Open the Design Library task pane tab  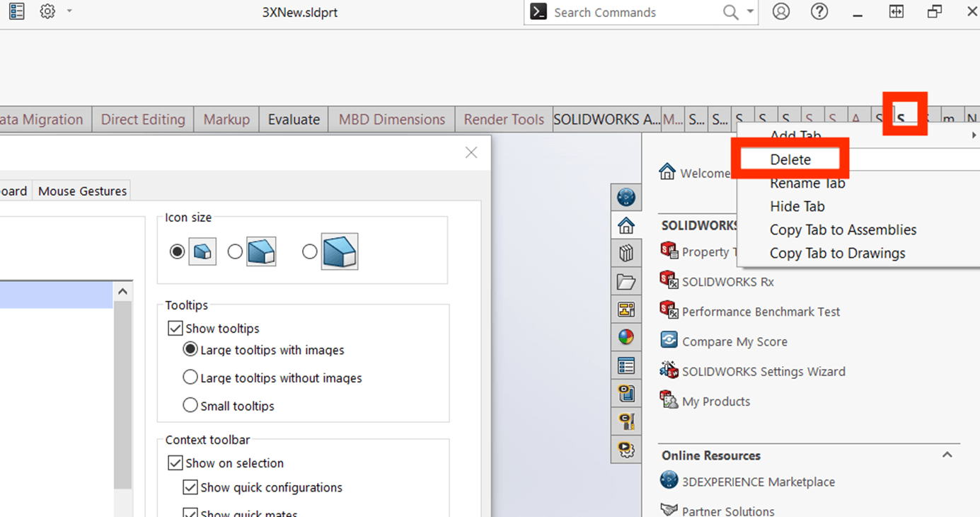pyautogui.click(x=626, y=254)
